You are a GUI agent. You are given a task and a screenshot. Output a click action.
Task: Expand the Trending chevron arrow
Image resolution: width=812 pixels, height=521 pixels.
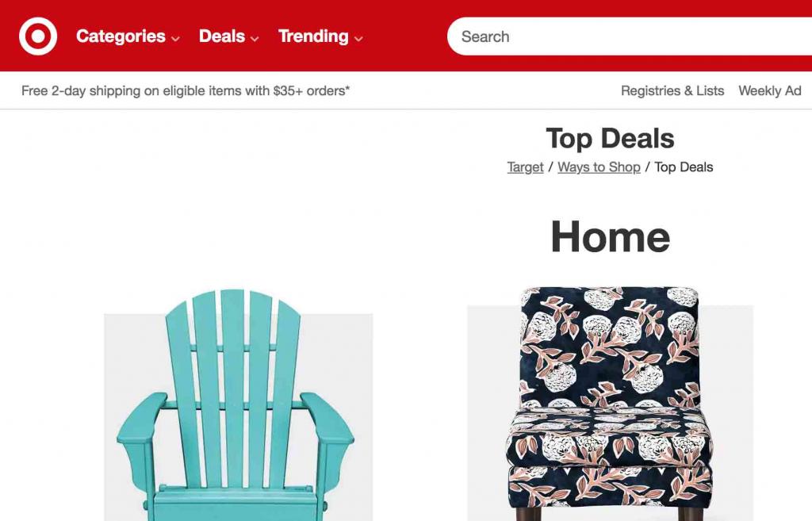coord(358,38)
